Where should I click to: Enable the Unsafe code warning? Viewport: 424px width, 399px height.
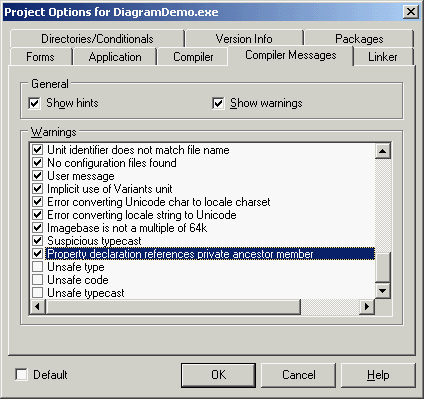[x=38, y=280]
